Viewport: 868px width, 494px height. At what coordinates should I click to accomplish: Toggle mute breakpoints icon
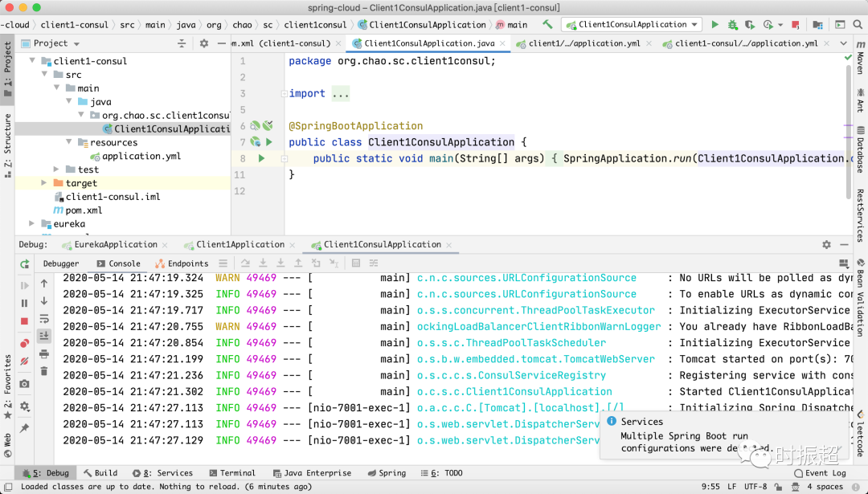point(25,361)
